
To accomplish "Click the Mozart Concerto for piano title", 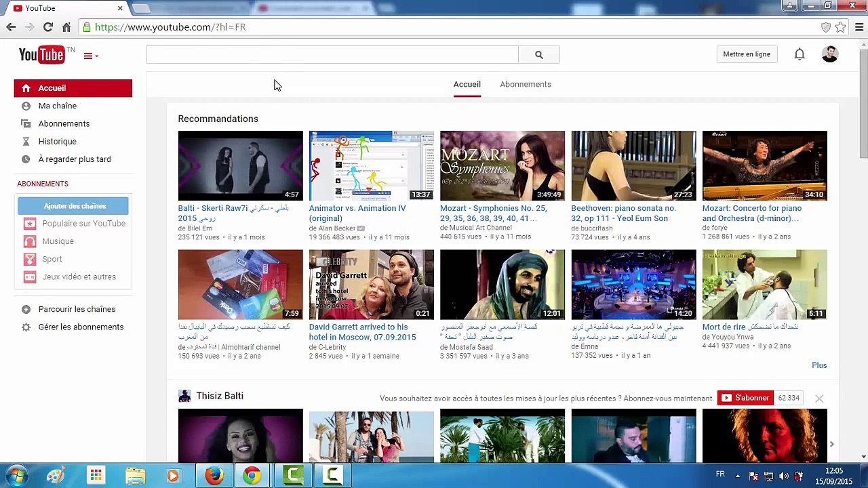I will 751,213.
